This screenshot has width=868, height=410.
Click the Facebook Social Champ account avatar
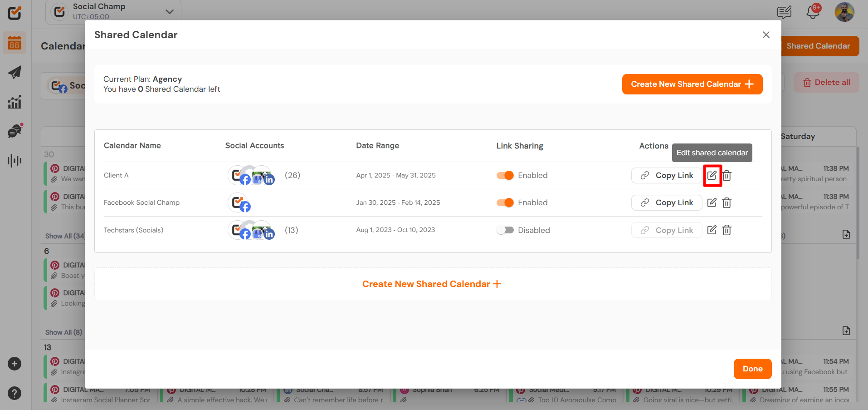pos(239,203)
